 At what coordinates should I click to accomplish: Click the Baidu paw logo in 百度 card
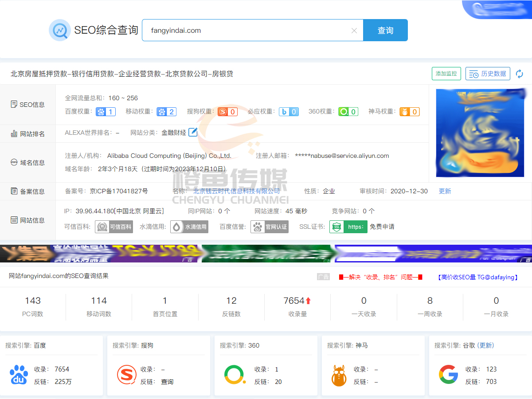point(19,375)
